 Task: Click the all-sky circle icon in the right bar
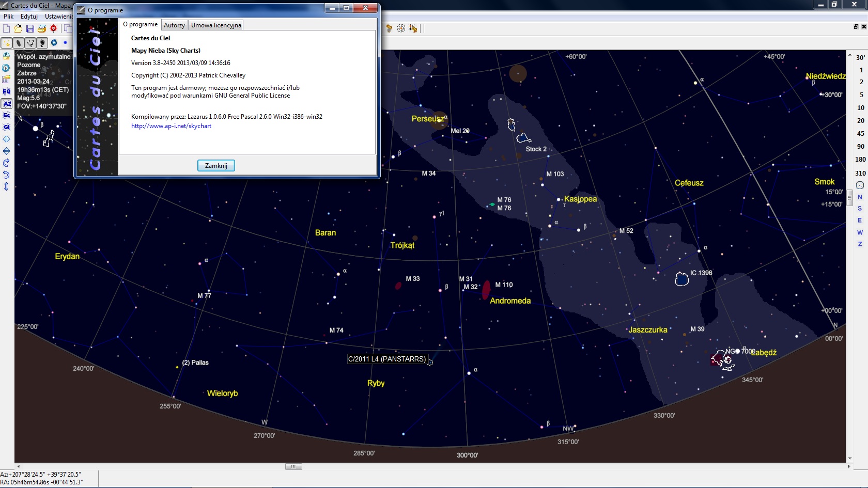point(860,185)
